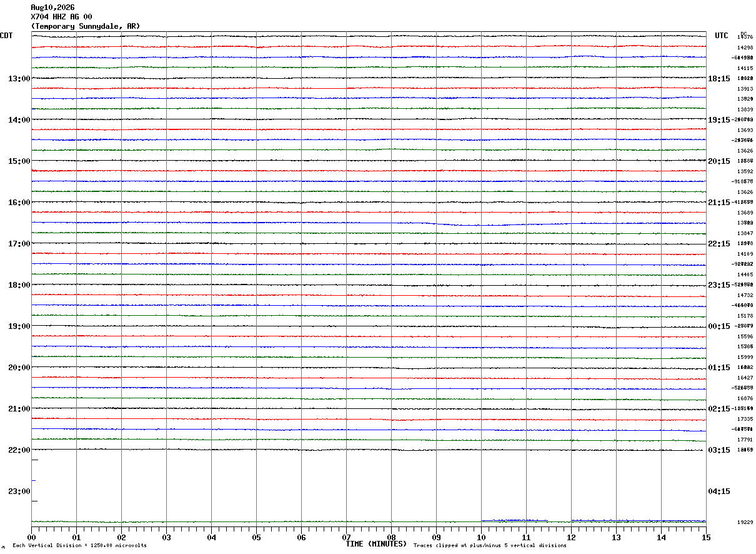Click the traces clipped footnote text
Screen dimensions: 756x554
click(x=490, y=545)
